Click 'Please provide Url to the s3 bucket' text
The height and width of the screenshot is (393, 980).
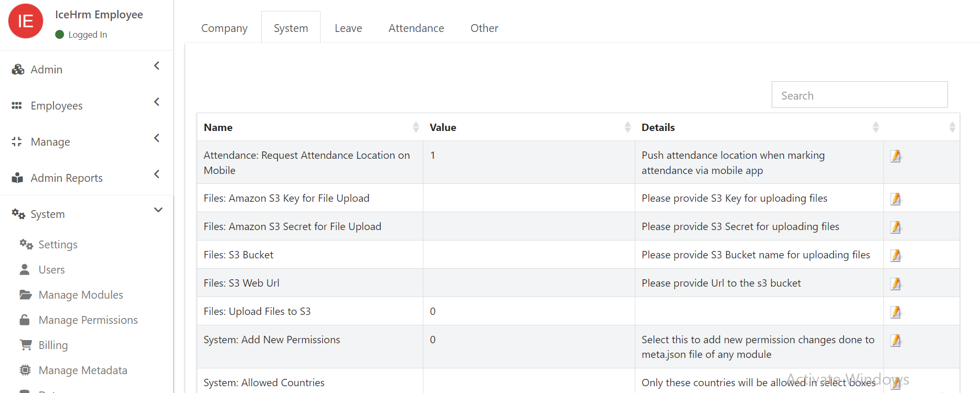(x=721, y=283)
